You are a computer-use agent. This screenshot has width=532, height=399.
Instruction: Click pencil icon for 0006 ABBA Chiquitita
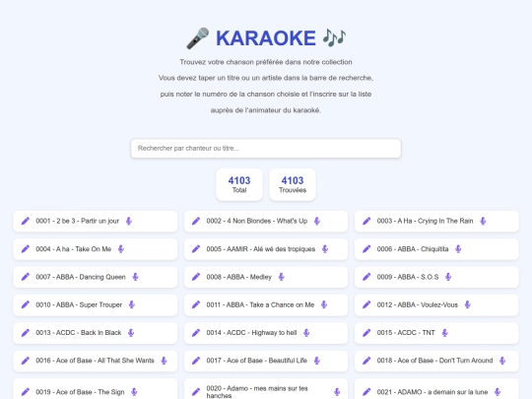tap(366, 249)
